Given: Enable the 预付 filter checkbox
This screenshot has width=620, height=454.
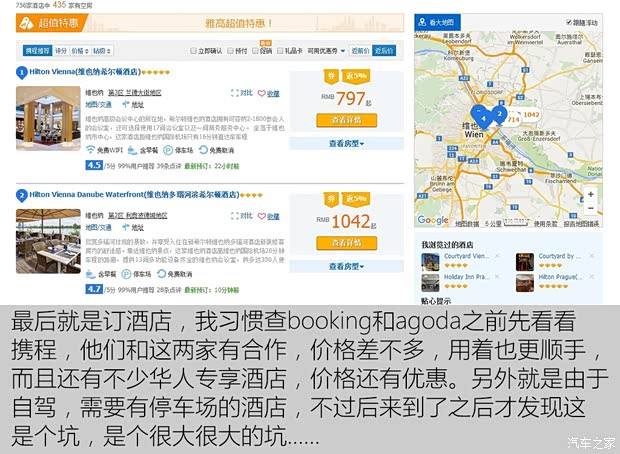Looking at the screenshot, I should (230, 51).
